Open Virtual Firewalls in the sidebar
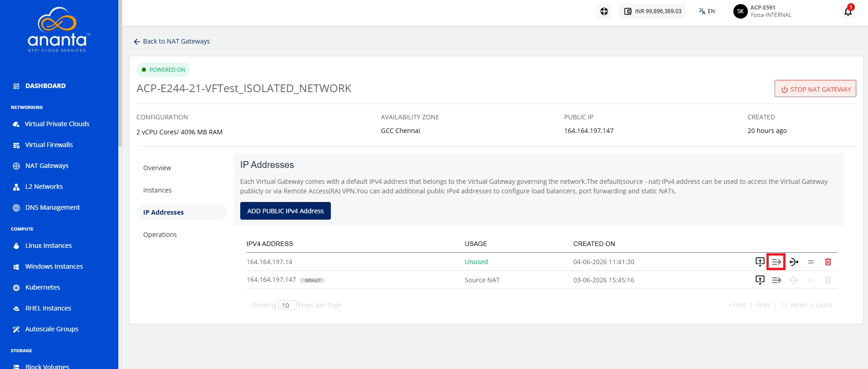Screen dimensions: 868x369 49,145
